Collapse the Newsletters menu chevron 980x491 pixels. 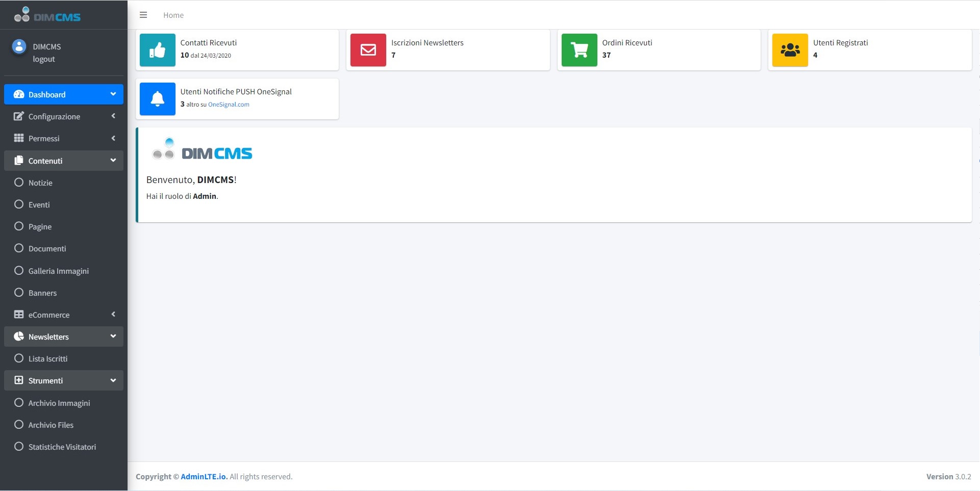pos(113,337)
